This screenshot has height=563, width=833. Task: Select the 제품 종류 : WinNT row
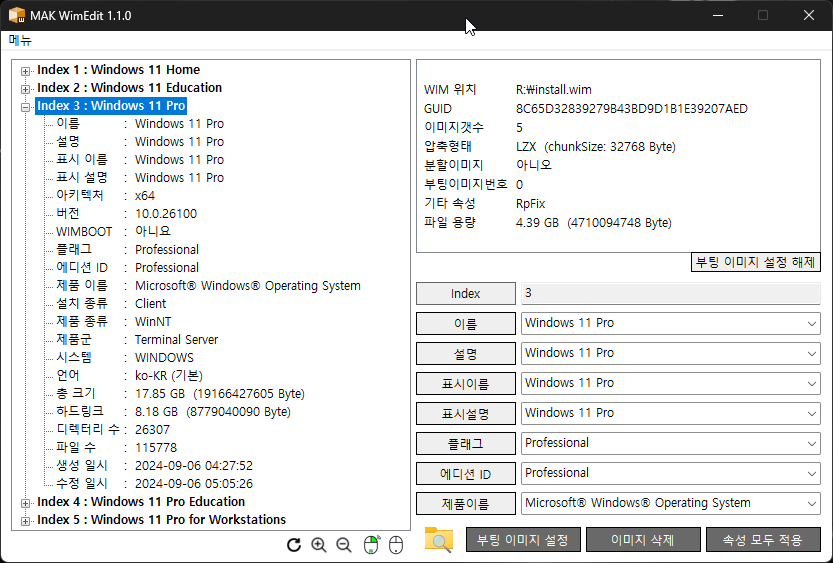tap(113, 321)
